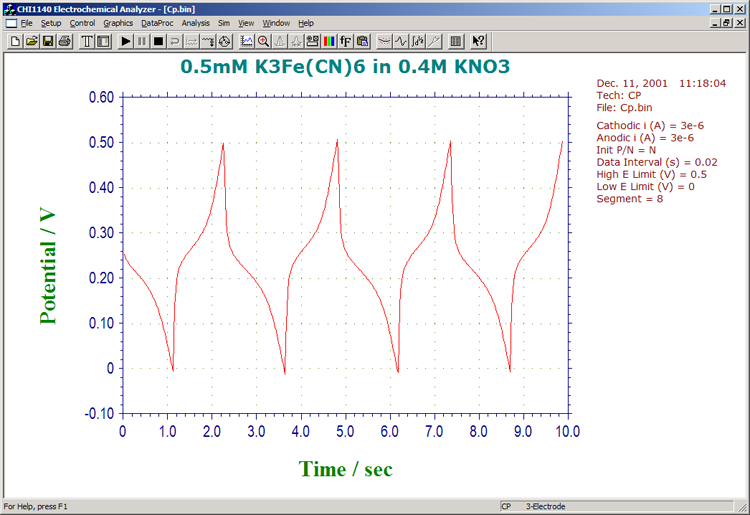Expand the Analysis menu
750x515 pixels.
click(x=195, y=22)
